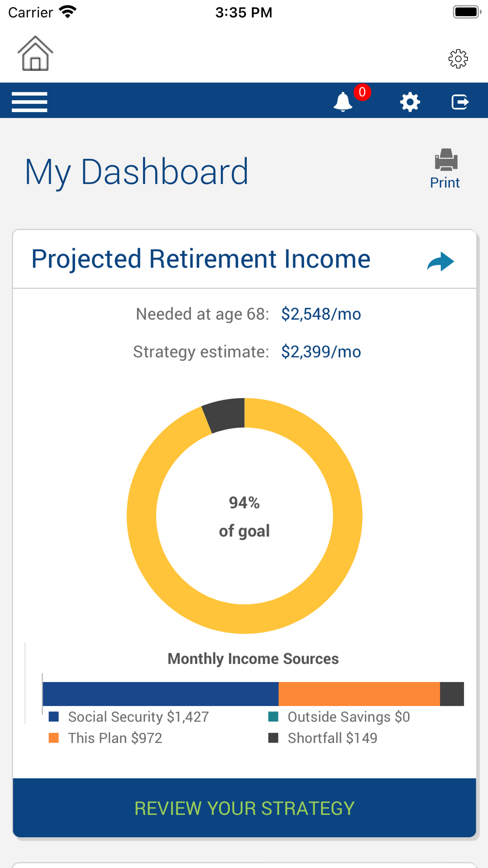Open Projected Retirement Income share arrow
Viewport: 488px width, 868px height.
pos(440,261)
